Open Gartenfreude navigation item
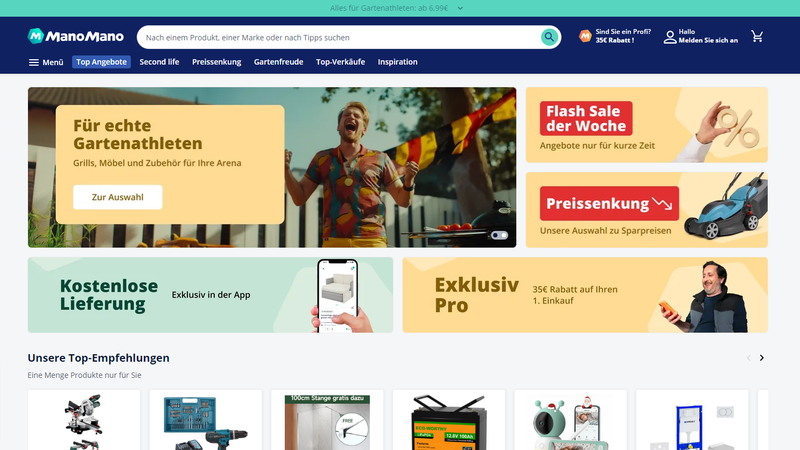Screen dimensions: 800x450 tap(279, 62)
